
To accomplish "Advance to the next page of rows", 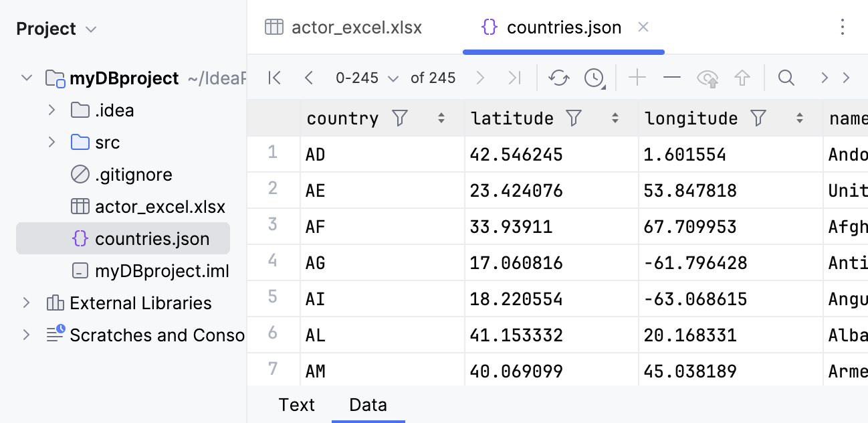I will (x=481, y=78).
